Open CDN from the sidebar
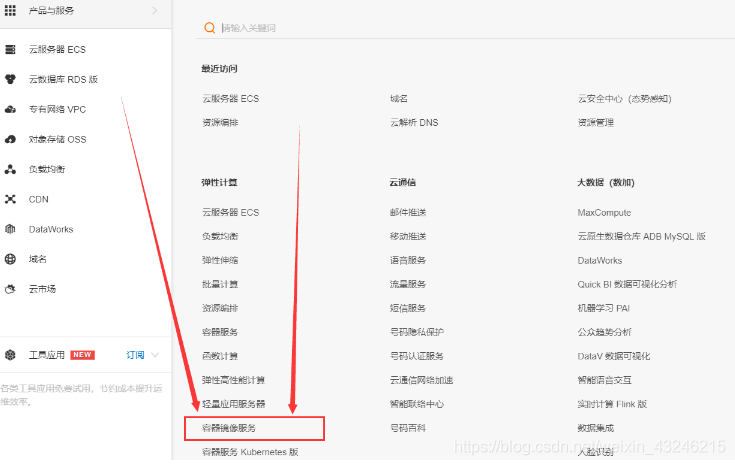This screenshot has height=465, width=735. 38,199
